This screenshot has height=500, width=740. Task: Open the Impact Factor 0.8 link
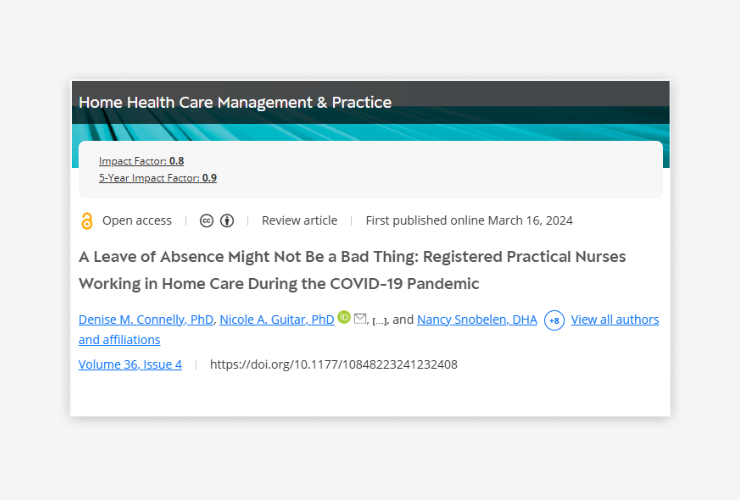click(x=141, y=161)
